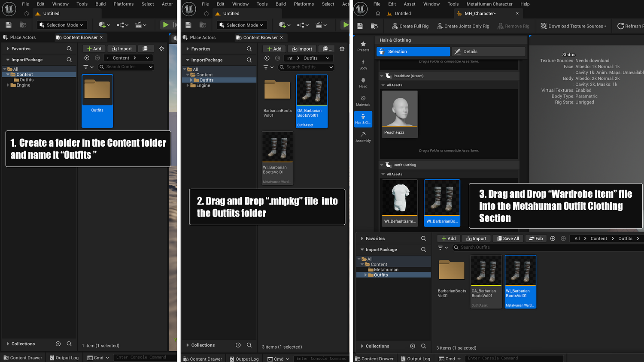
Task: Click the settings gear in the step 2 Content Browser
Action: coord(342,49)
